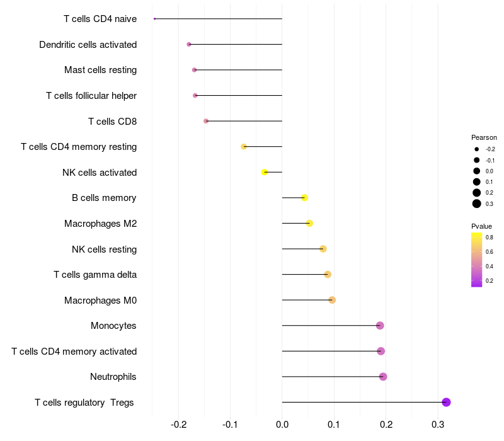This screenshot has height=441, width=504.
Task: Click the T cells regulatory Tregs data point
Action: pyautogui.click(x=446, y=403)
